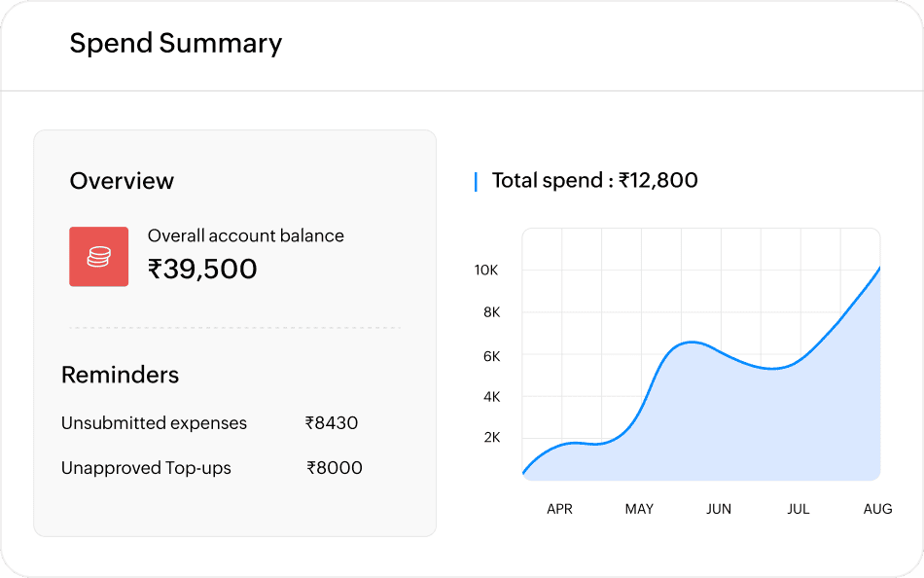This screenshot has width=924, height=578.
Task: Select the peak point of the spend curve
Action: coord(689,342)
